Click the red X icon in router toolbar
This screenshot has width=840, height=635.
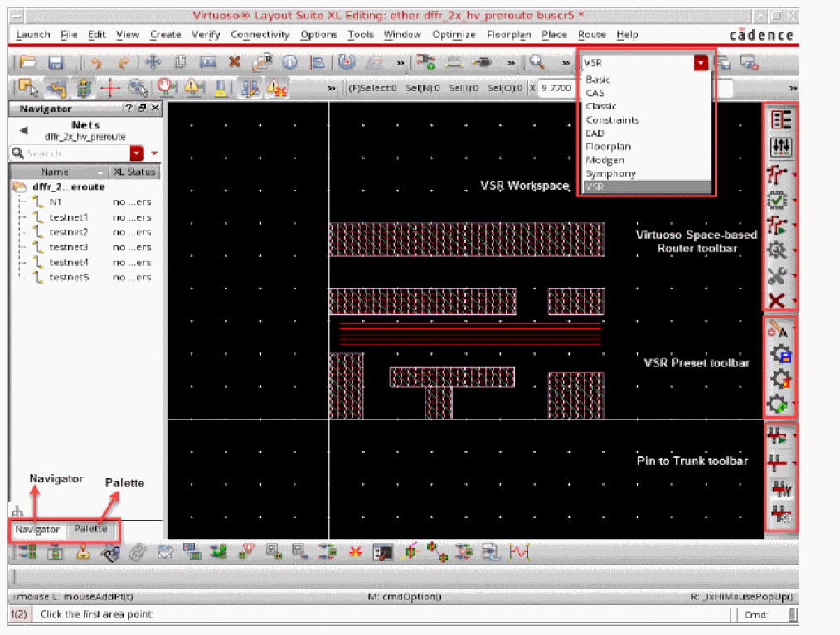tap(776, 300)
